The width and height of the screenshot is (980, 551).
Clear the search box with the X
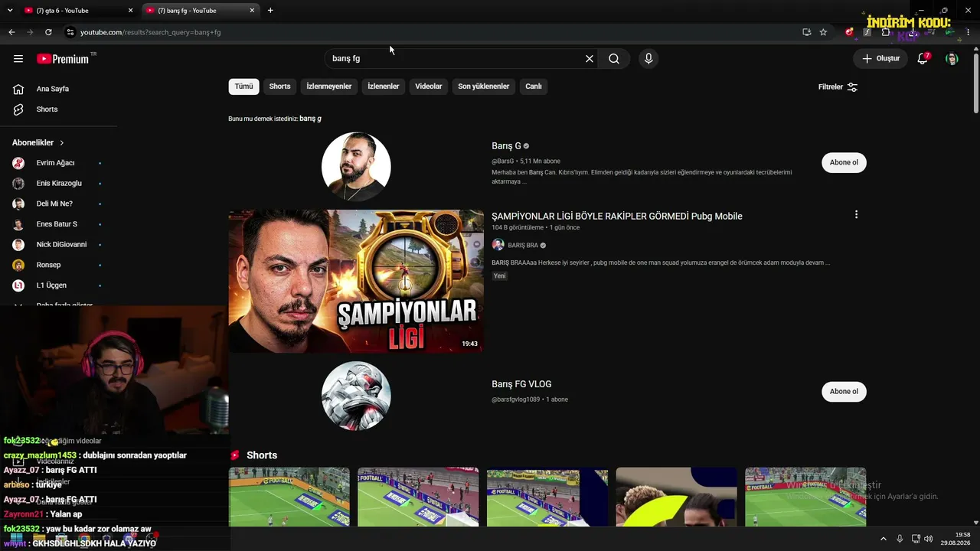coord(590,59)
